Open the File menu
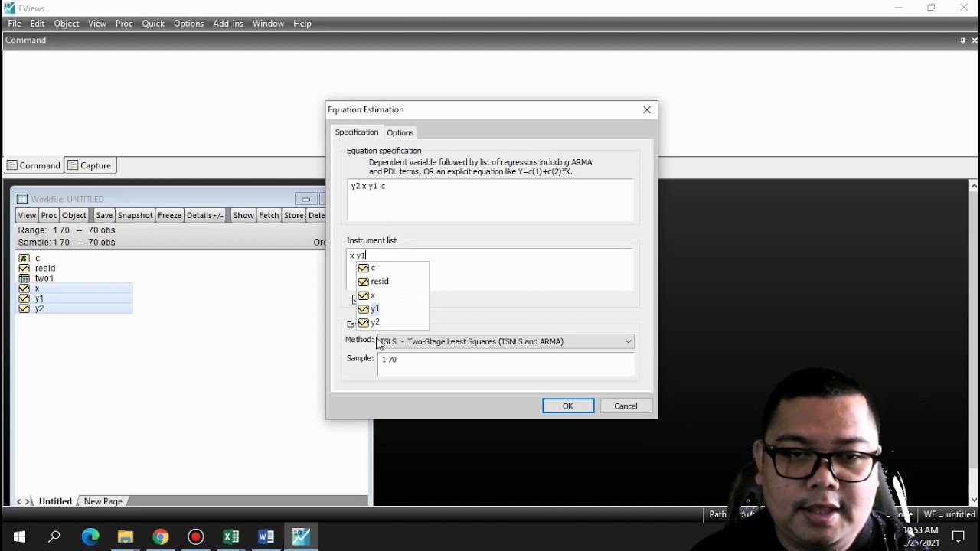The width and height of the screenshot is (980, 551). click(15, 24)
